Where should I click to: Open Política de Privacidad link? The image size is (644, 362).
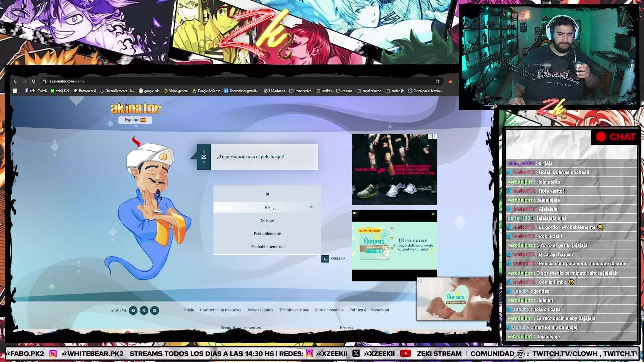[x=369, y=310]
